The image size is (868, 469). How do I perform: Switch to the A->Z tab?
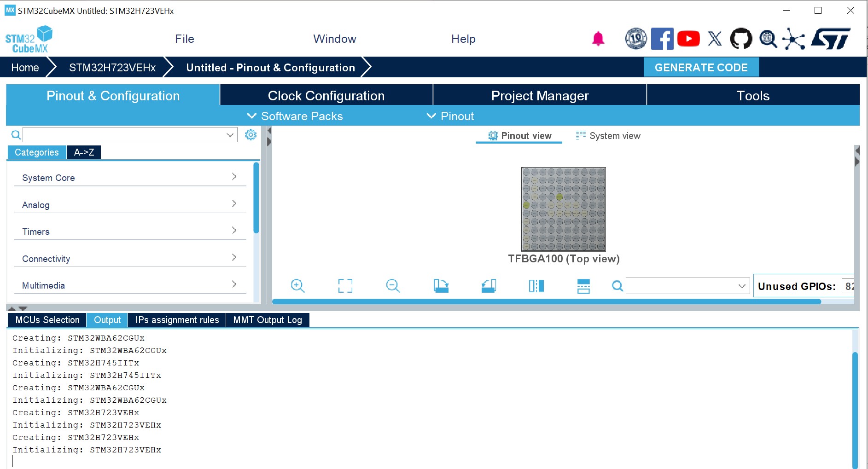tap(84, 152)
